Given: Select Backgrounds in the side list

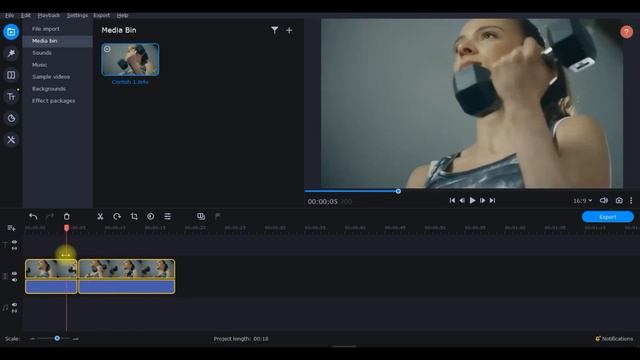Looking at the screenshot, I should click(49, 89).
